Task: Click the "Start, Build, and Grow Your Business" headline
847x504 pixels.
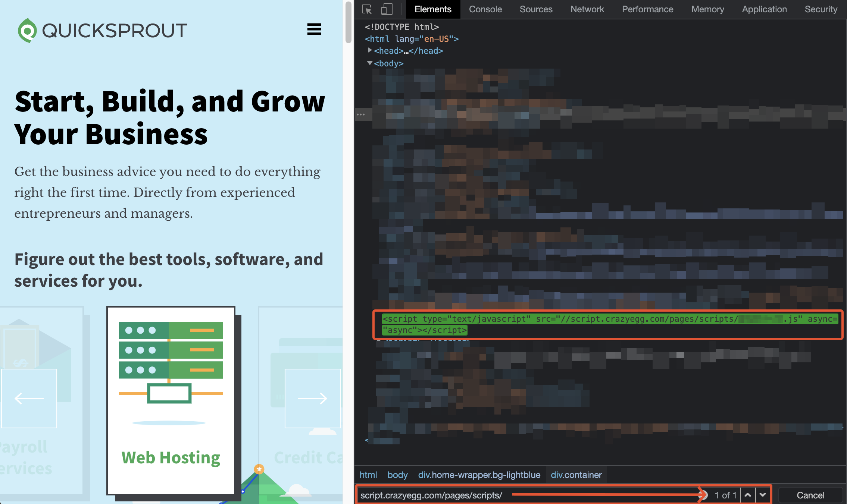Action: pyautogui.click(x=170, y=117)
